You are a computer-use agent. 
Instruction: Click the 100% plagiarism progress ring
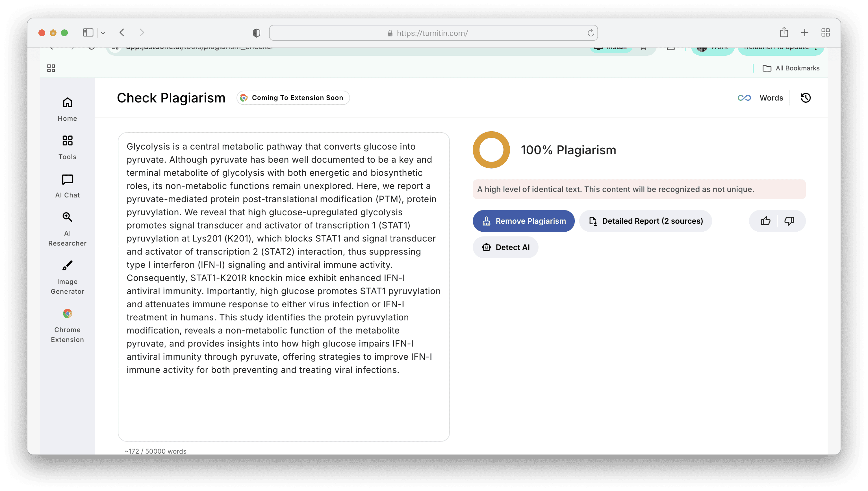(x=491, y=150)
